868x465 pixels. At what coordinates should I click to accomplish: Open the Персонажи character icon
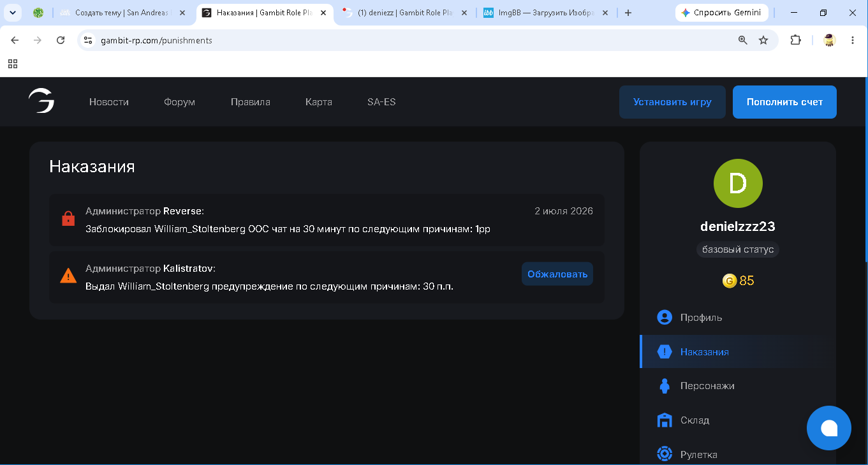(665, 386)
